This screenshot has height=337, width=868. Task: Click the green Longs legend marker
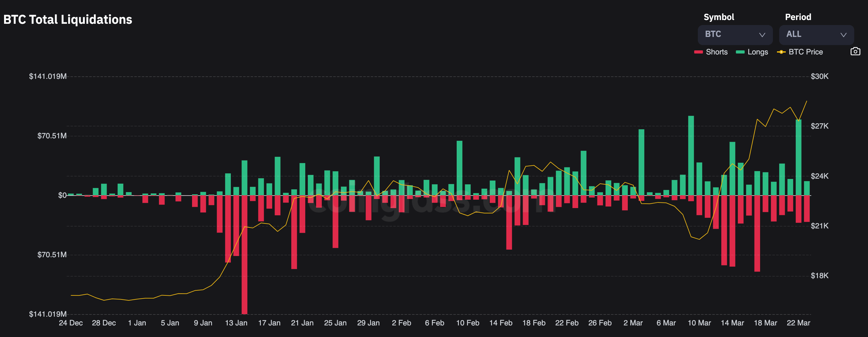(x=740, y=52)
